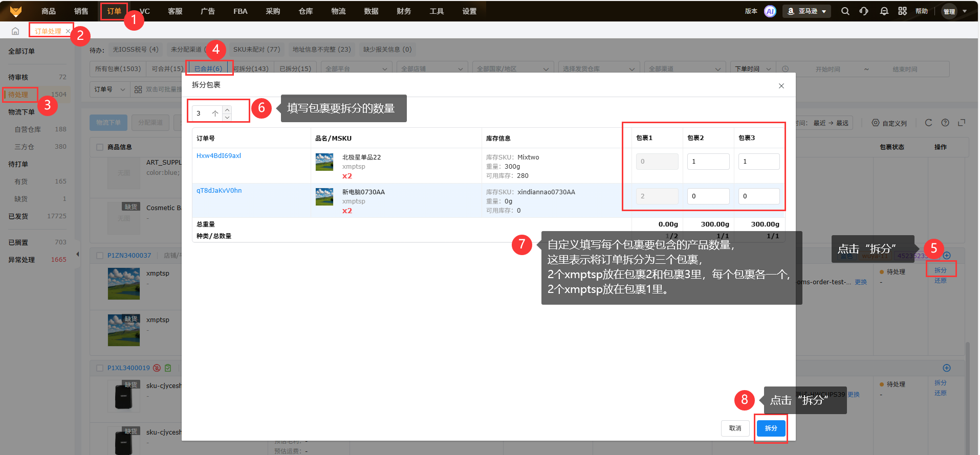Open the 选择发货仓库 dropdown
This screenshot has height=455, width=980.
pos(599,69)
